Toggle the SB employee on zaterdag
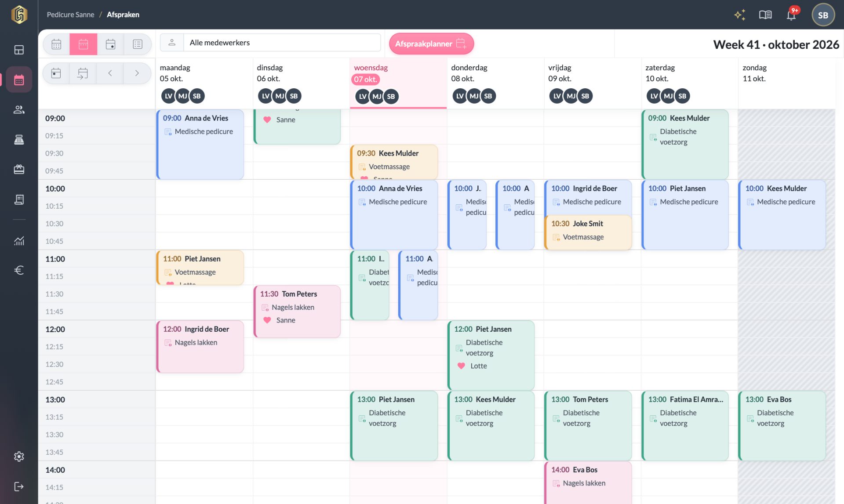 pyautogui.click(x=682, y=96)
